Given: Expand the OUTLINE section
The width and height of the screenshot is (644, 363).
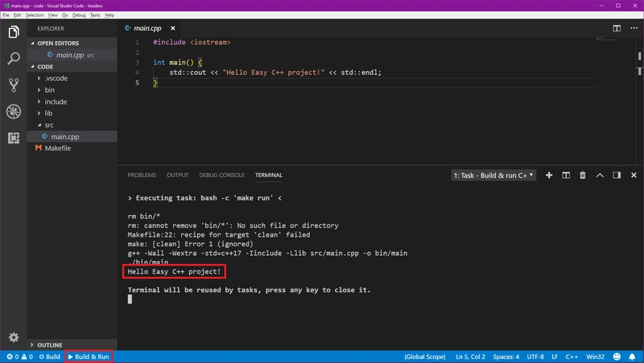Looking at the screenshot, I should coord(49,344).
